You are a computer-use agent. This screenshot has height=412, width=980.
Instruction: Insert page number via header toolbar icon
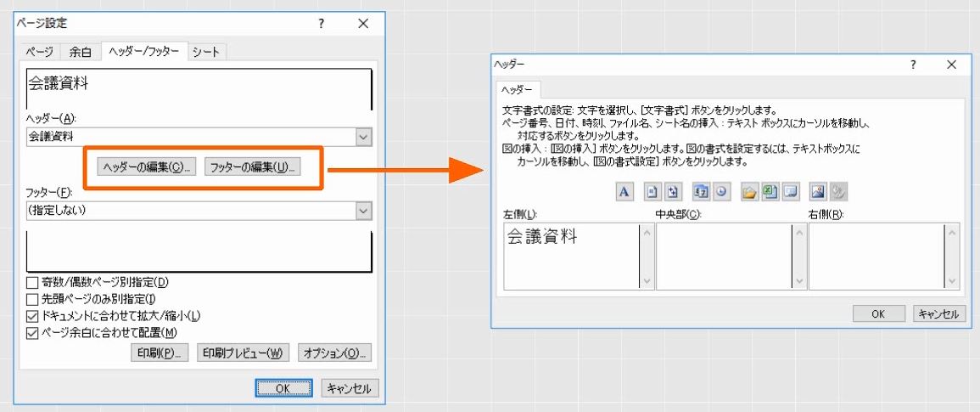[x=652, y=192]
